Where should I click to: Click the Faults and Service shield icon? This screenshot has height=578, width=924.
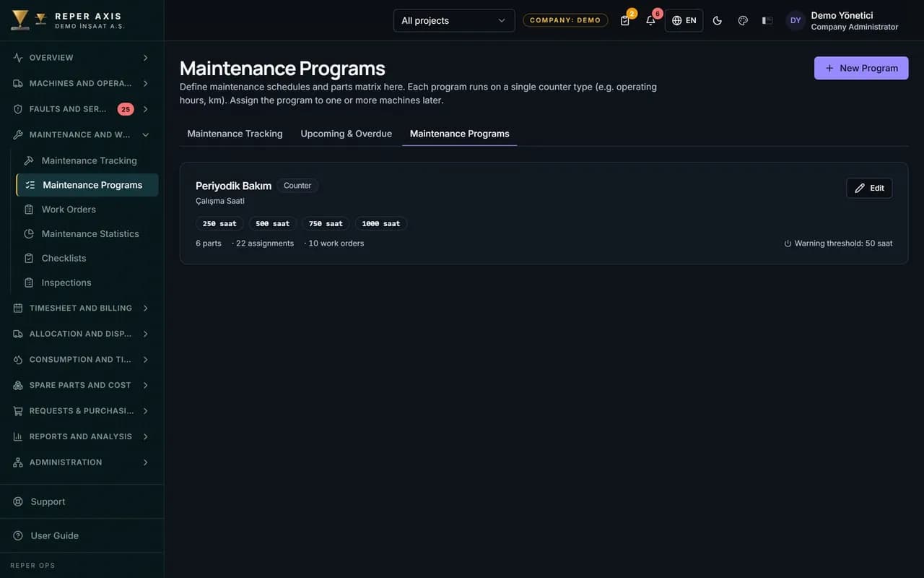18,109
